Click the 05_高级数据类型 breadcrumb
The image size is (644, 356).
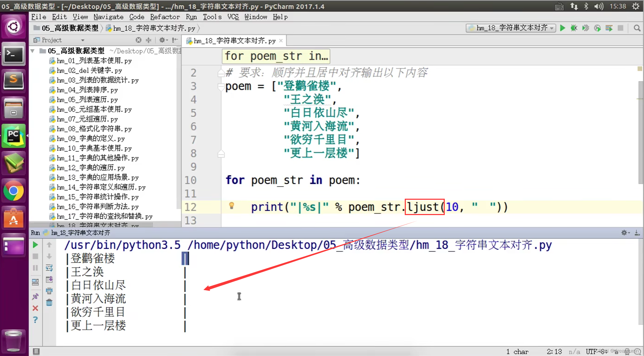[x=66, y=28]
